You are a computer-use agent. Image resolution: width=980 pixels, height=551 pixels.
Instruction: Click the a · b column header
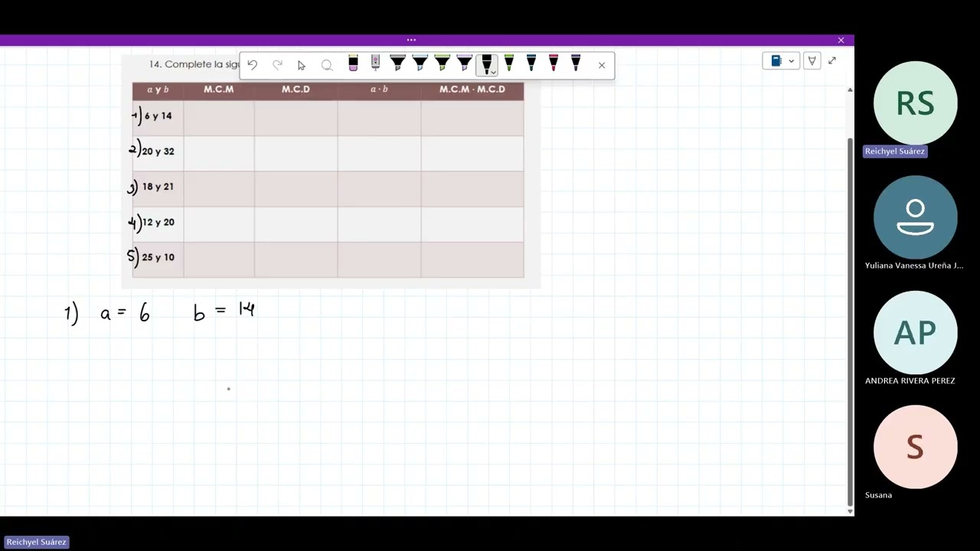(379, 90)
